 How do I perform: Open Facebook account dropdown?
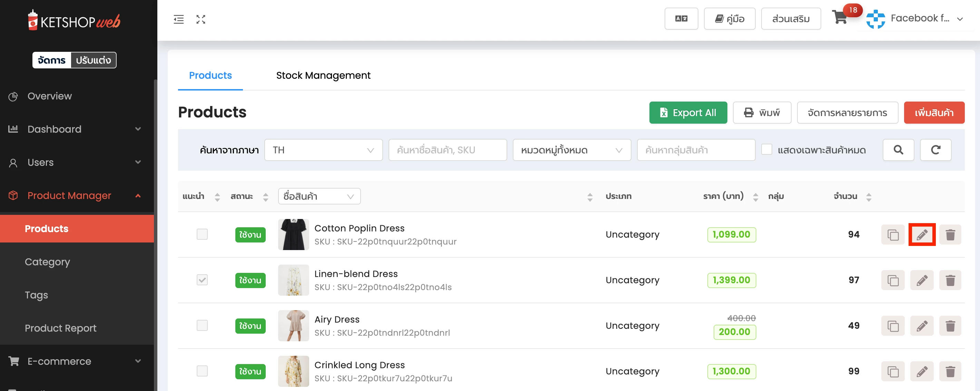[914, 19]
